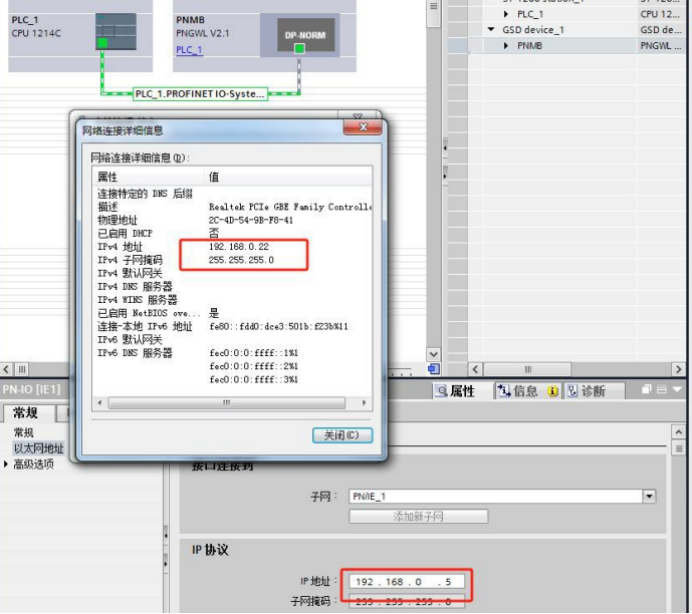Click the dialog horizontal scrollbar thumb
The width and height of the screenshot is (692, 614).
[x=226, y=403]
